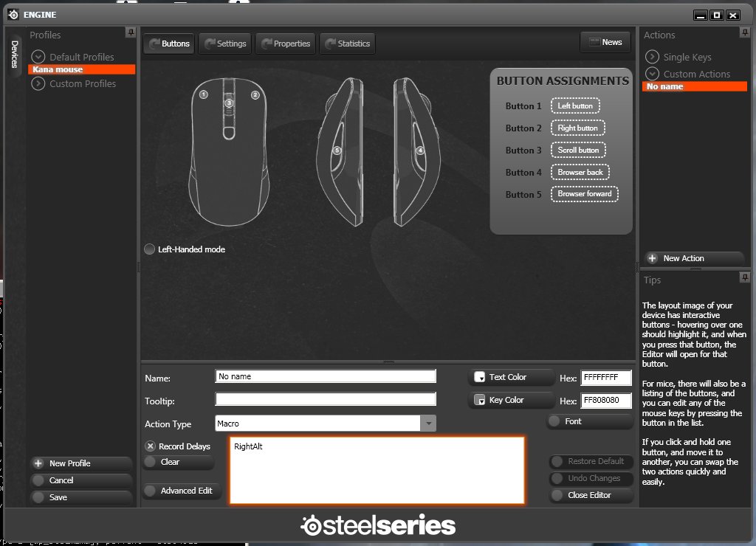Edit Button 3 Scroll button assignment
The height and width of the screenshot is (546, 756).
click(578, 151)
